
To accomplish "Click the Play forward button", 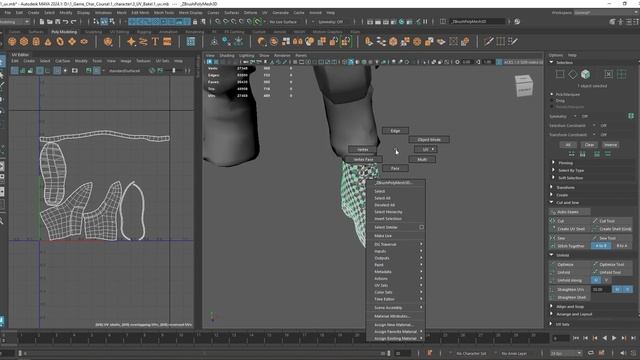I will 613,338.
